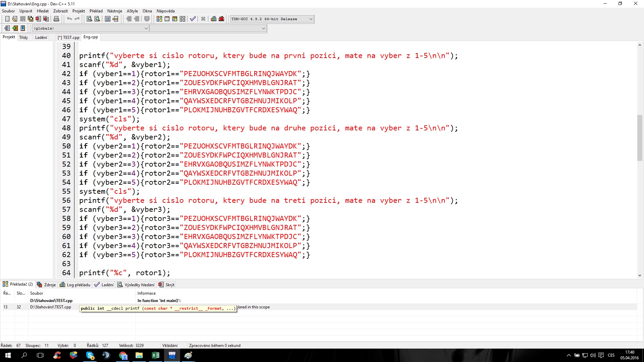
Task: Open the Nástroje menu
Action: point(114,11)
